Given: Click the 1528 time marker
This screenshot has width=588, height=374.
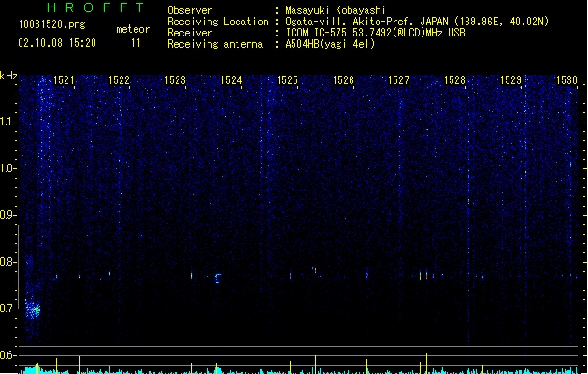Looking at the screenshot, I should tap(454, 80).
